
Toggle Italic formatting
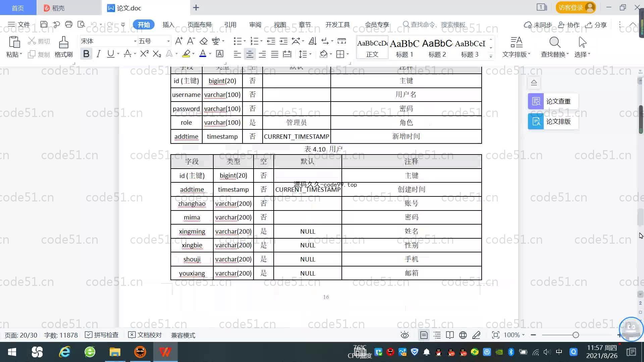click(98, 54)
